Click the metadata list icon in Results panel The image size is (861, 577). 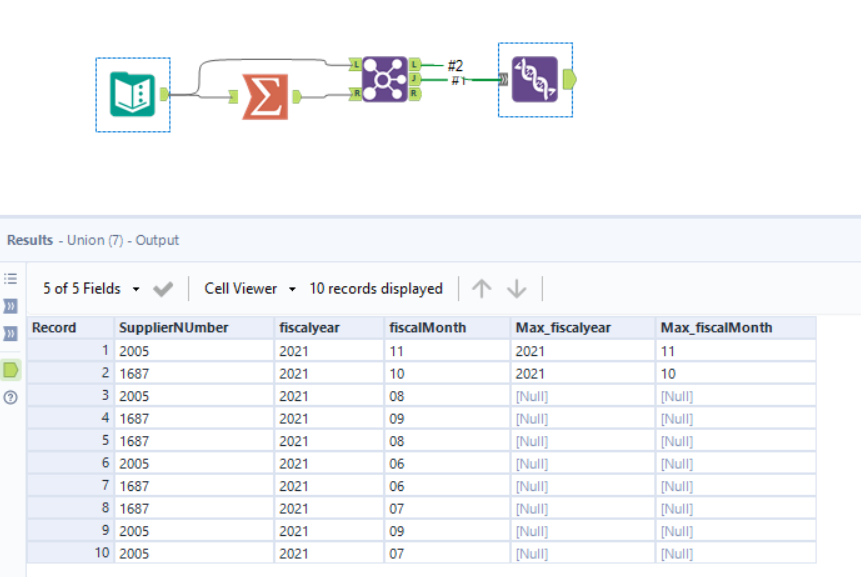(x=11, y=278)
